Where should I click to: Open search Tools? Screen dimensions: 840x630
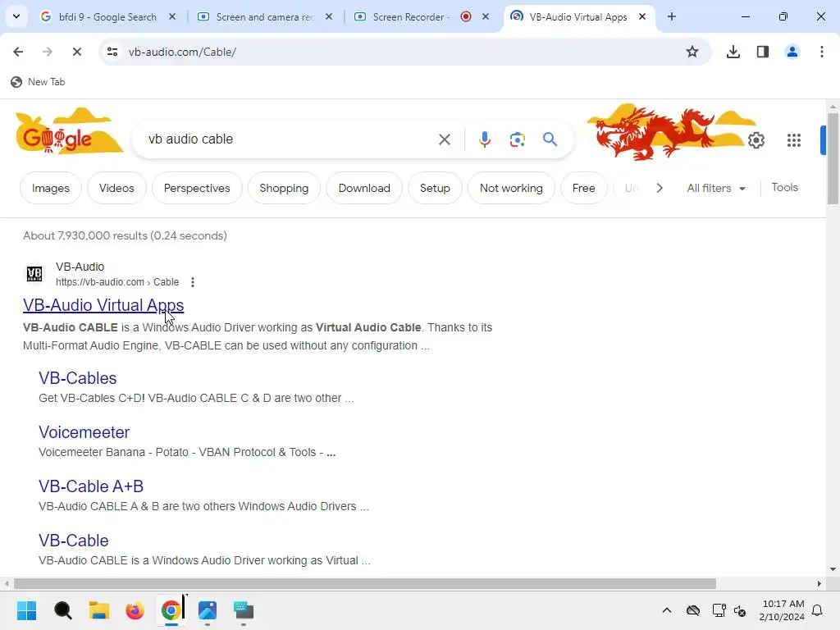tap(784, 188)
